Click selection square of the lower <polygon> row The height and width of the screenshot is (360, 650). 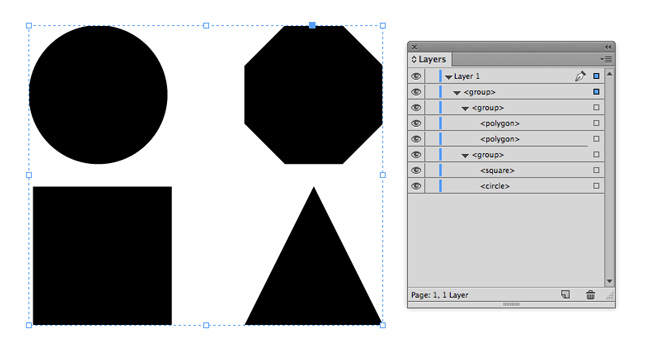(596, 139)
